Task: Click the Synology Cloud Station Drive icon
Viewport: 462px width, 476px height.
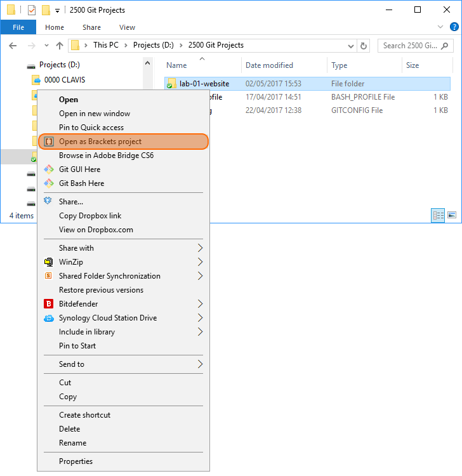Action: point(49,318)
